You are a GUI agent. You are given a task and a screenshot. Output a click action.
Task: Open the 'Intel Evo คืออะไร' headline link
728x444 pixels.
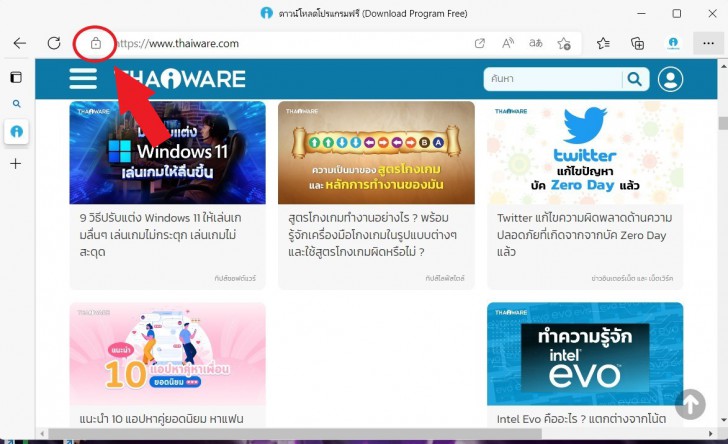click(581, 419)
